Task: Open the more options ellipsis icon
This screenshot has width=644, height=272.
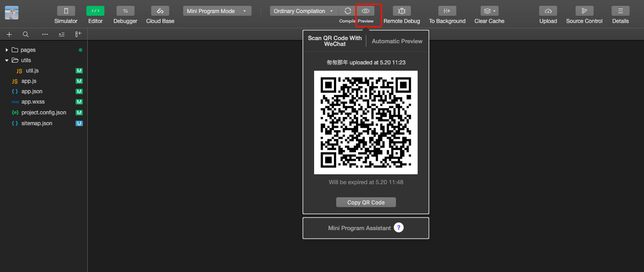Action: (45, 34)
